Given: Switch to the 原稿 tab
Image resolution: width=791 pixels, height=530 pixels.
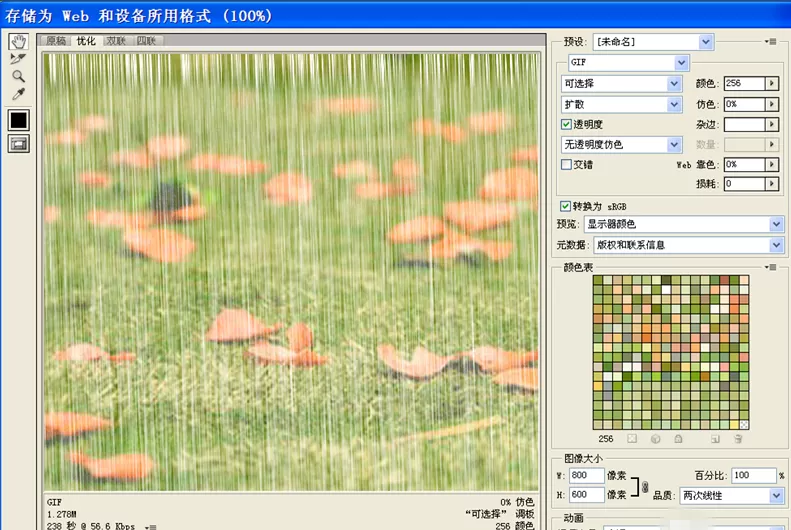Looking at the screenshot, I should (56, 41).
